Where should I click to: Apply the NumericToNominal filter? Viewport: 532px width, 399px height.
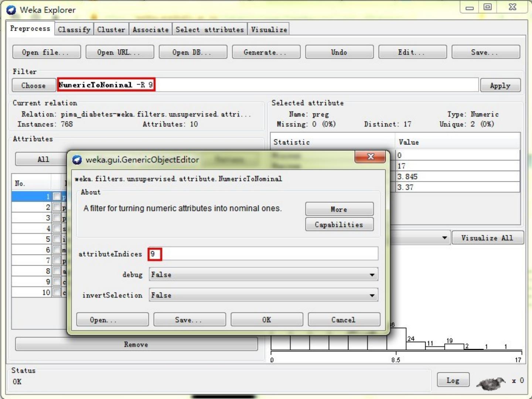[x=500, y=85]
